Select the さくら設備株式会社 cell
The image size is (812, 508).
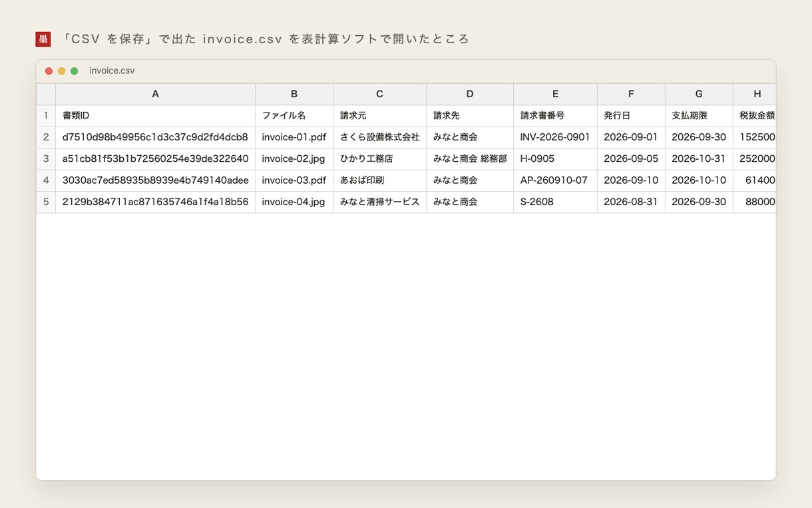(x=379, y=137)
